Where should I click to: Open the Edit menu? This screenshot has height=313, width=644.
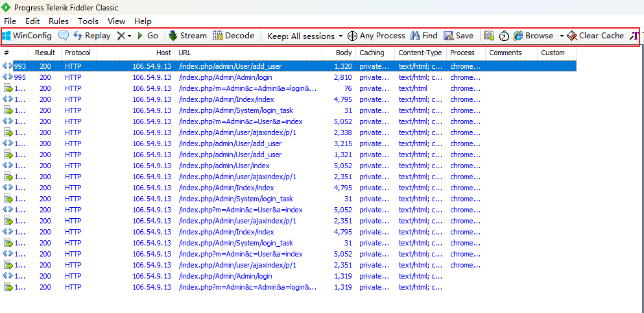coord(32,21)
